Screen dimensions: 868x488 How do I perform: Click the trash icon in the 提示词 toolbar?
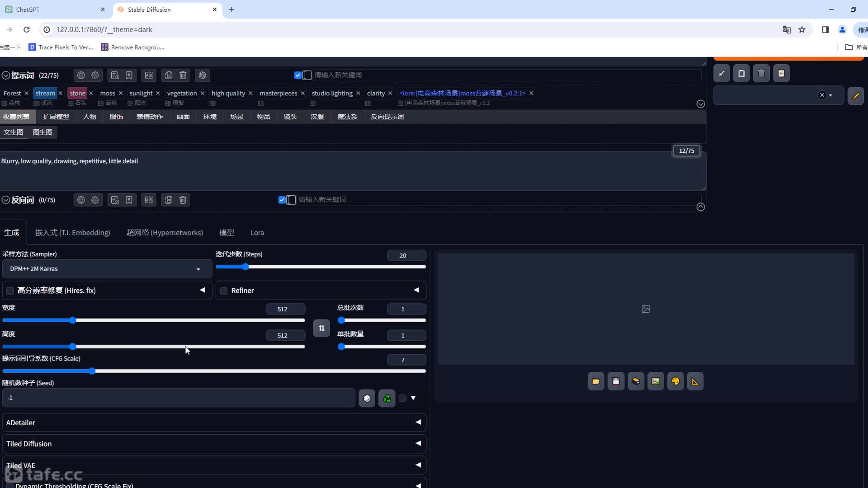point(183,75)
